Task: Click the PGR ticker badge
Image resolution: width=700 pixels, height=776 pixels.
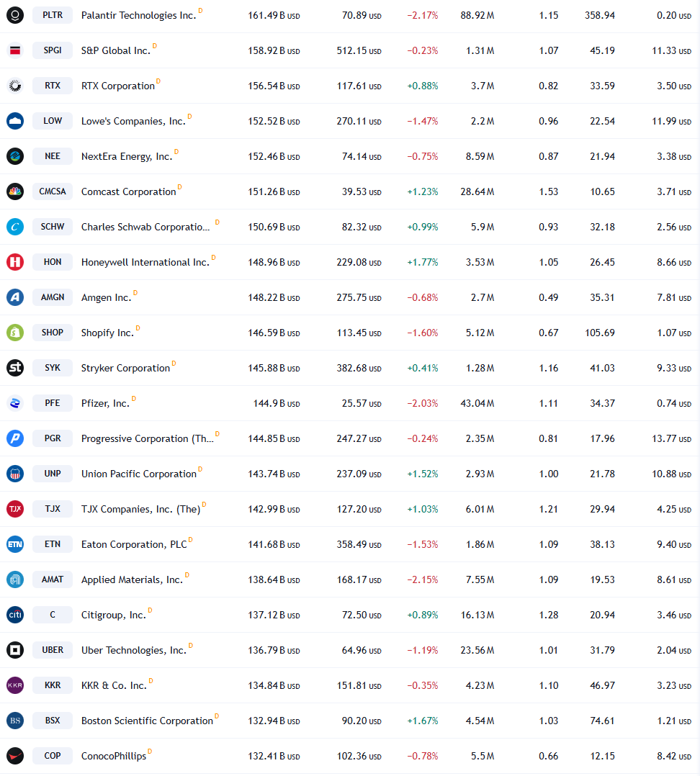Action: coord(53,438)
